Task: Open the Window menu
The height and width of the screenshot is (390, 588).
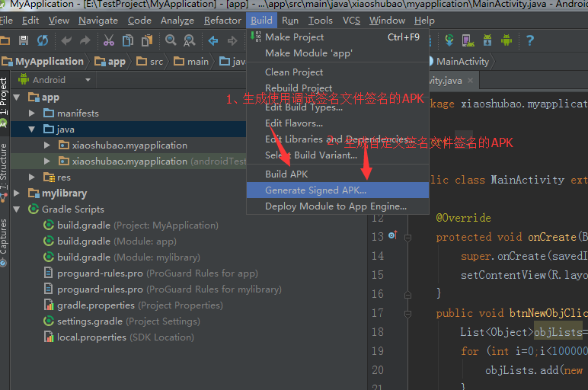Action: 387,21
